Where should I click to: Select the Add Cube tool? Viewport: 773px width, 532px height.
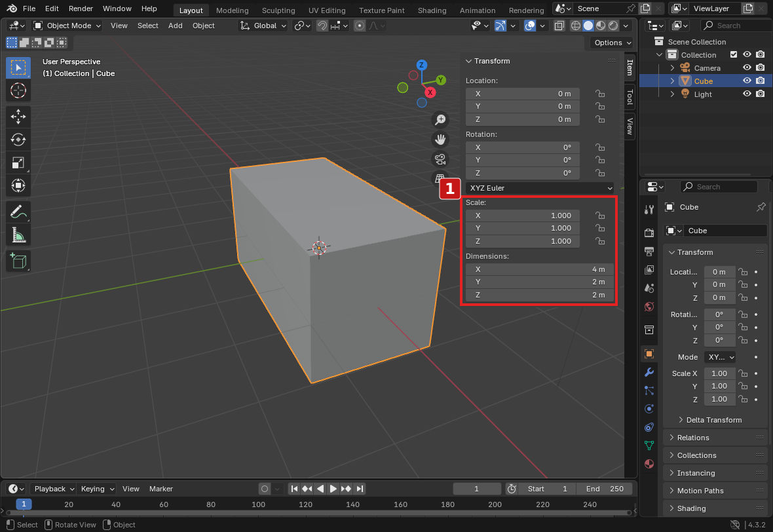pos(18,261)
